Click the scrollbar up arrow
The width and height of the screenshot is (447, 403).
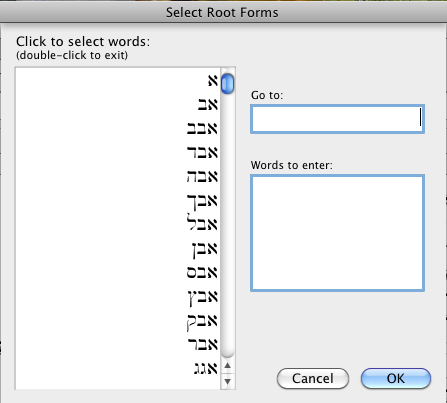point(228,366)
